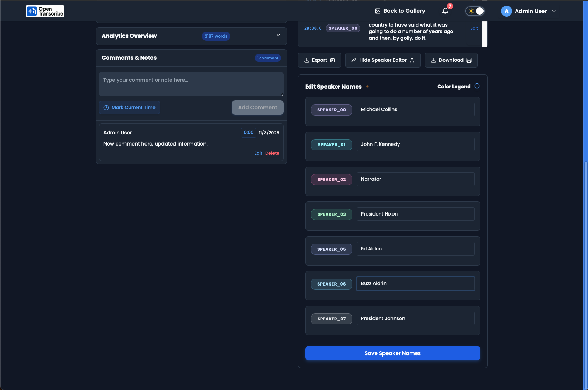Go Back to Gallery

400,11
